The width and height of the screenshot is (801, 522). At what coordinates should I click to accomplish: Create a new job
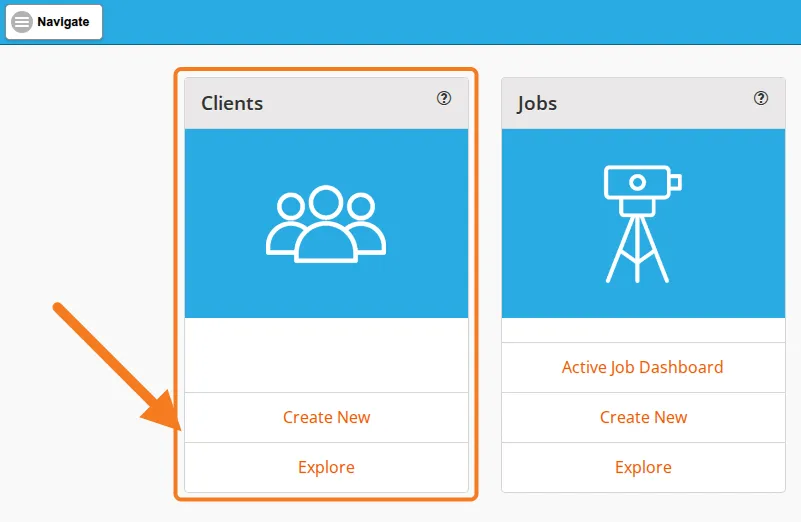pyautogui.click(x=643, y=417)
